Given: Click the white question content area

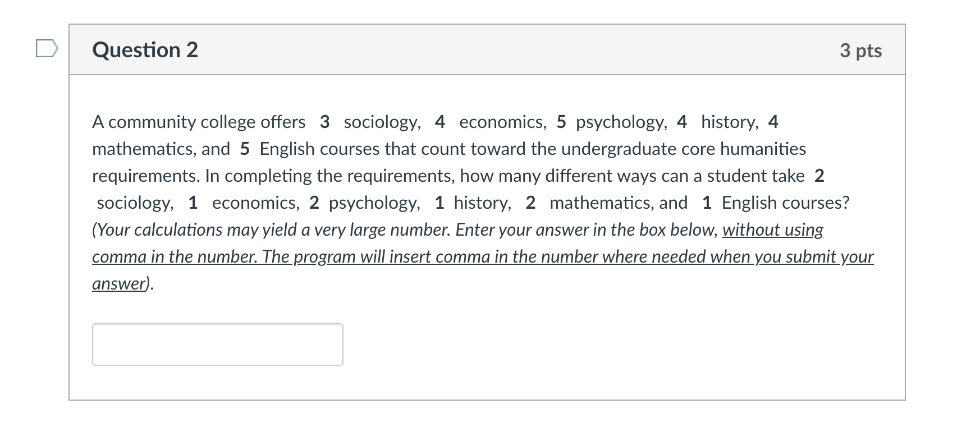Looking at the screenshot, I should (487, 236).
